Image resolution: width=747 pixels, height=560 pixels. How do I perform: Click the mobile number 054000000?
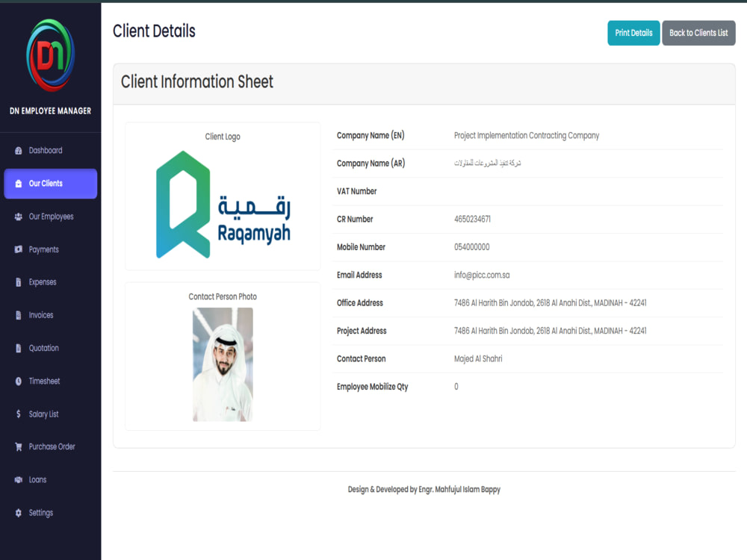coord(471,247)
